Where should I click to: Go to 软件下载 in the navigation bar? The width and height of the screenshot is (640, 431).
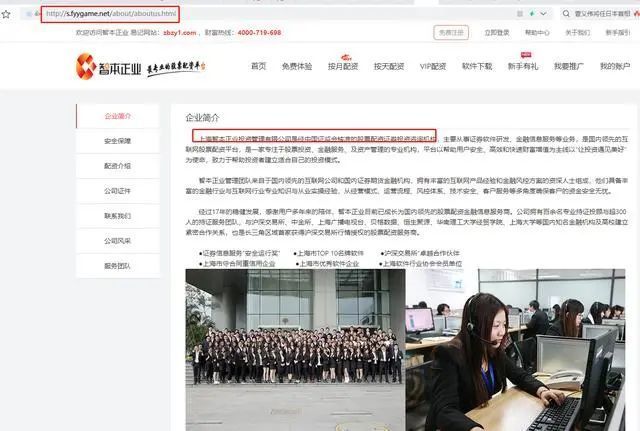tap(477, 66)
